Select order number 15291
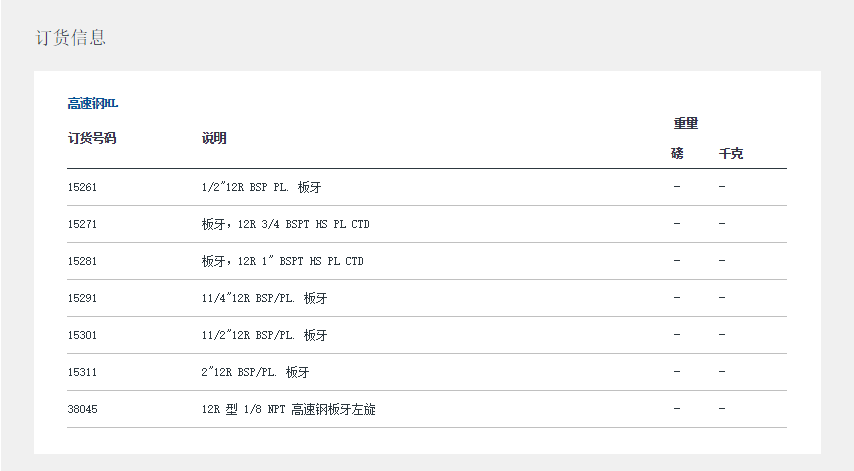854x471 pixels. coord(82,298)
